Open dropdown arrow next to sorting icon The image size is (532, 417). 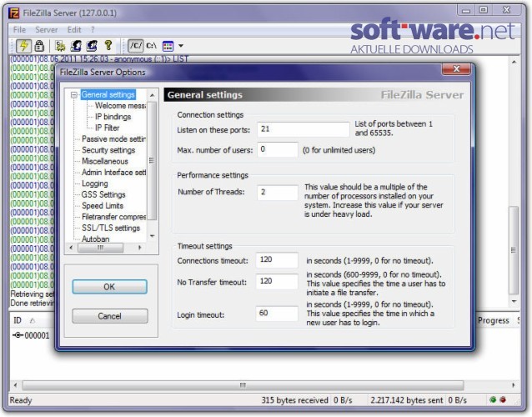click(x=181, y=46)
